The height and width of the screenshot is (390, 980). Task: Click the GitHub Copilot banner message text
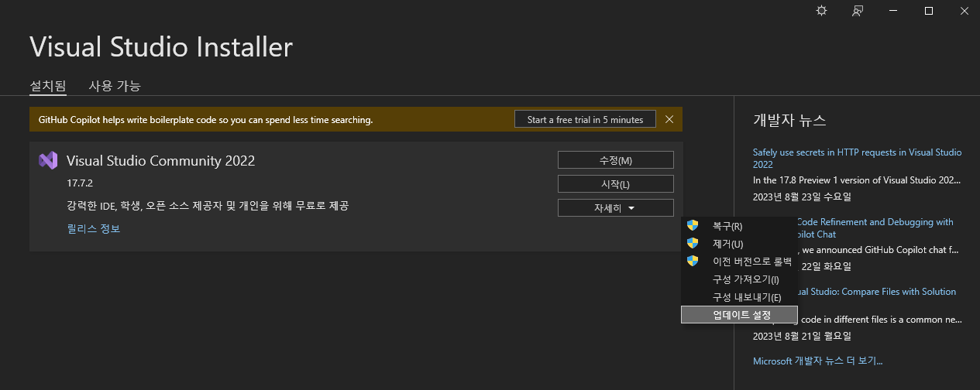[205, 120]
